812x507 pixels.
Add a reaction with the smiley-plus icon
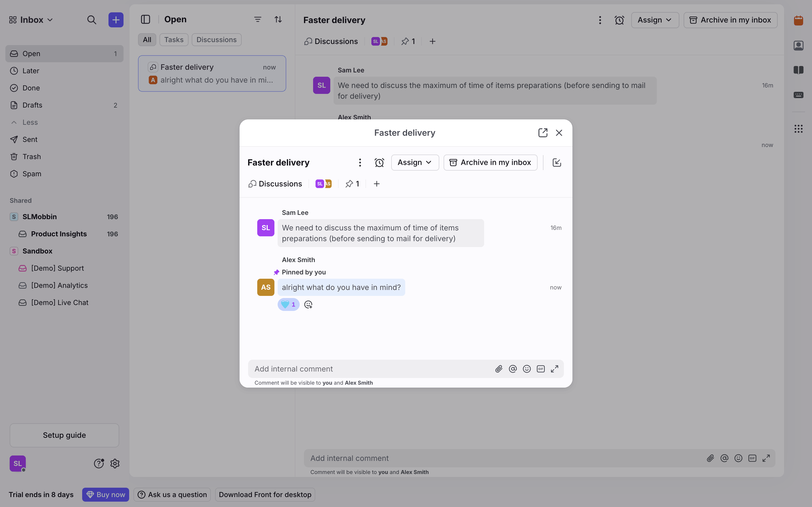308,304
